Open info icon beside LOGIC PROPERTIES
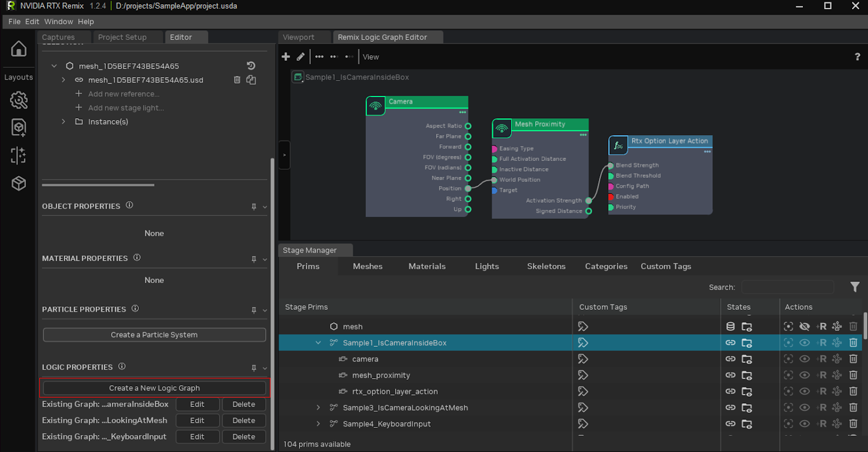 point(122,366)
